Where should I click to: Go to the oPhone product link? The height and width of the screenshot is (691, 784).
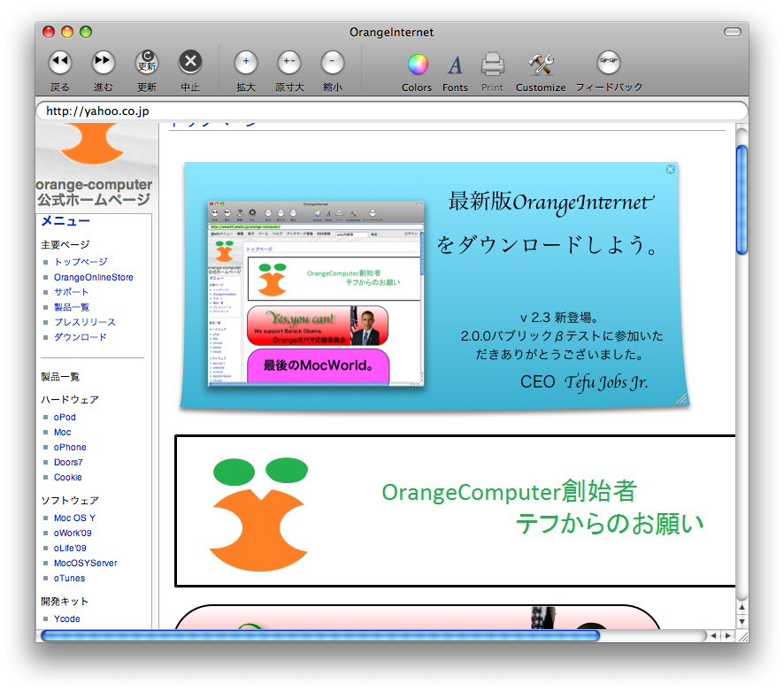(70, 447)
